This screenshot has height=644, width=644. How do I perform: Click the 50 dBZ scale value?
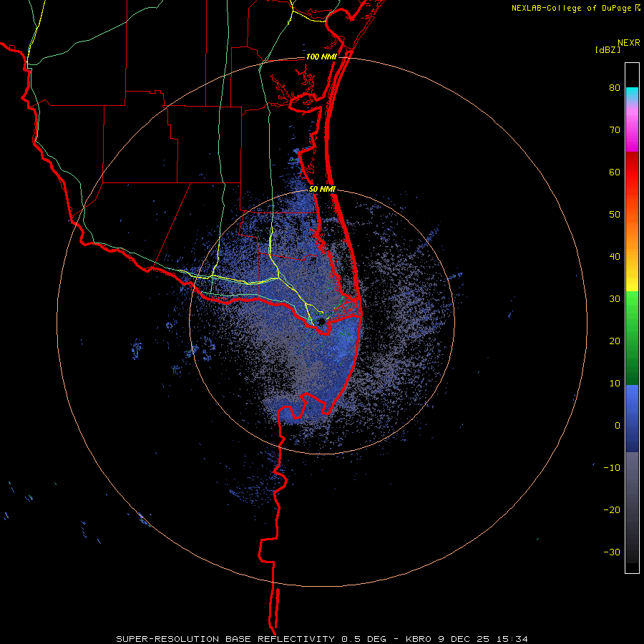tap(615, 215)
